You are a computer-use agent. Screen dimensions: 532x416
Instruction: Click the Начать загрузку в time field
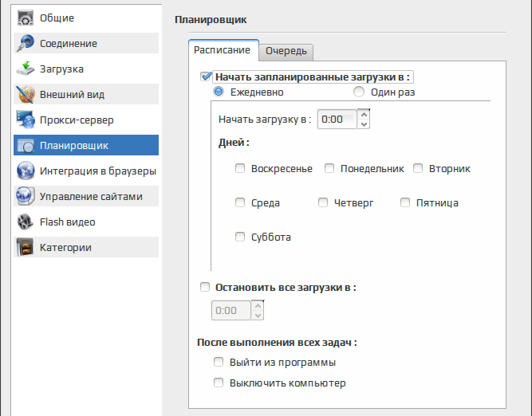(x=337, y=120)
